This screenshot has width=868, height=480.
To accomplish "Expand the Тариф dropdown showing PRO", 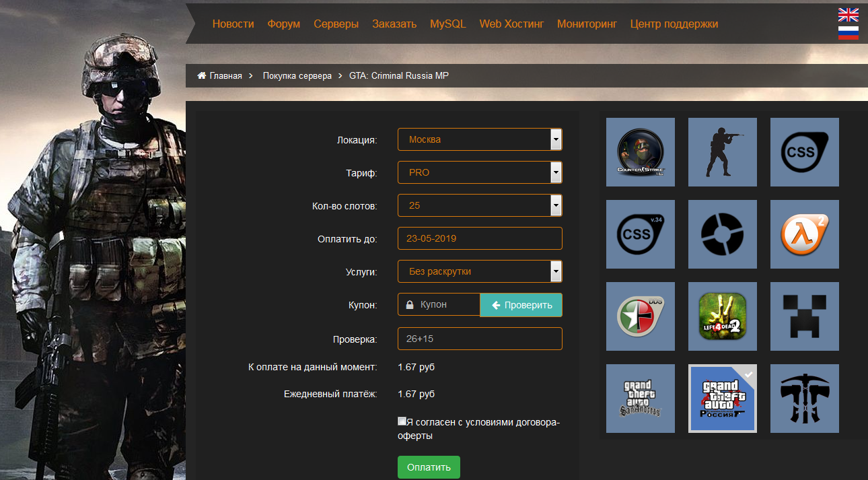I will coord(480,172).
